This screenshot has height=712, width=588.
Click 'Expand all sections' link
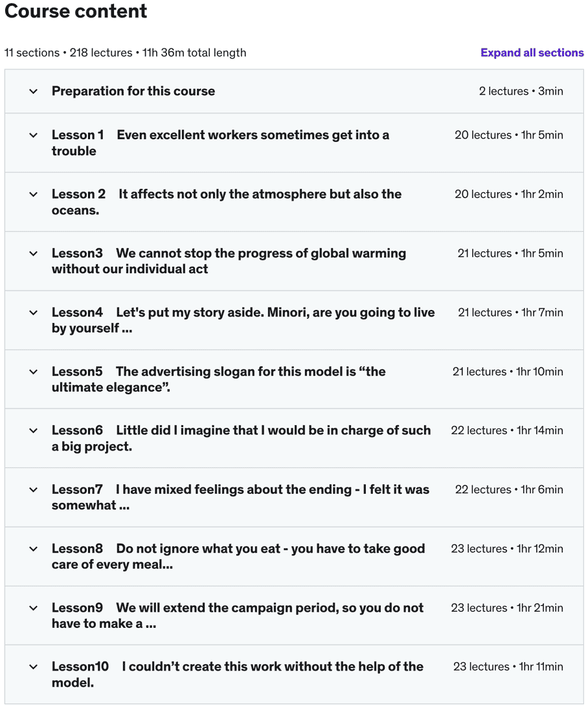(x=532, y=53)
